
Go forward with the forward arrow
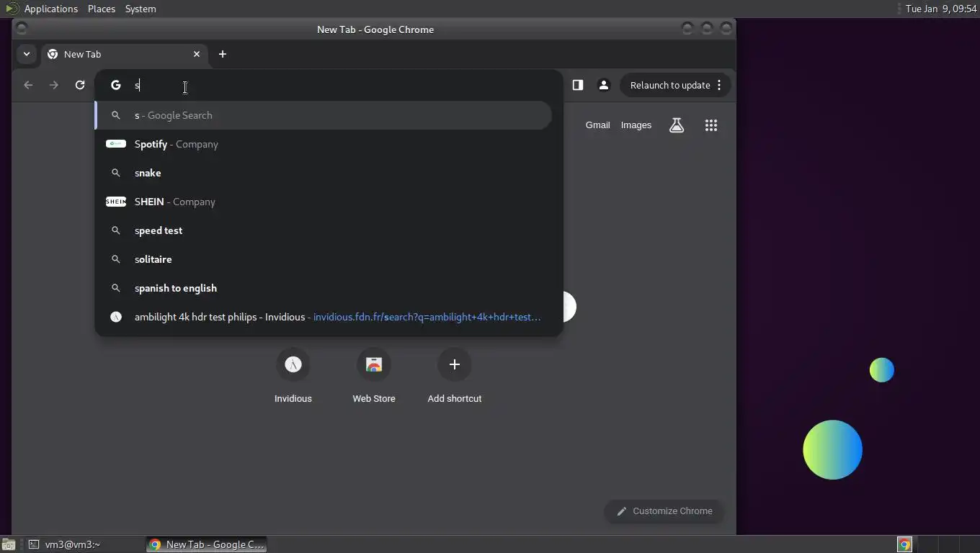click(x=54, y=85)
